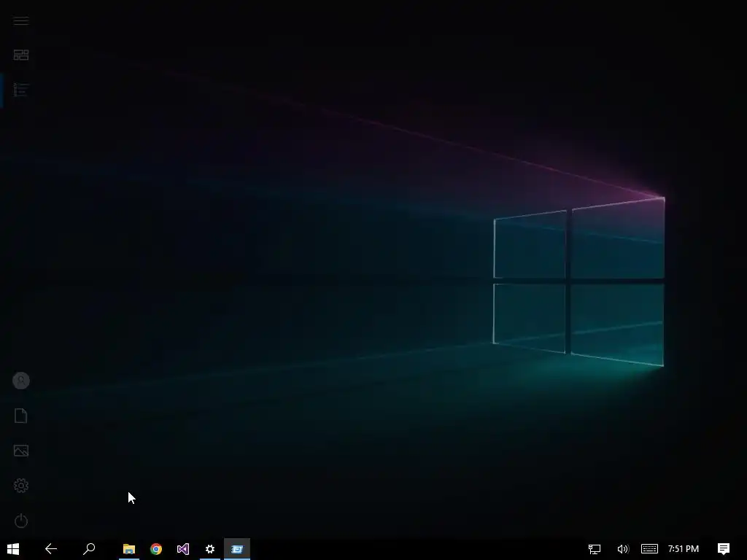Open taskbar Search magnifier
This screenshot has height=560, width=747.
click(89, 549)
